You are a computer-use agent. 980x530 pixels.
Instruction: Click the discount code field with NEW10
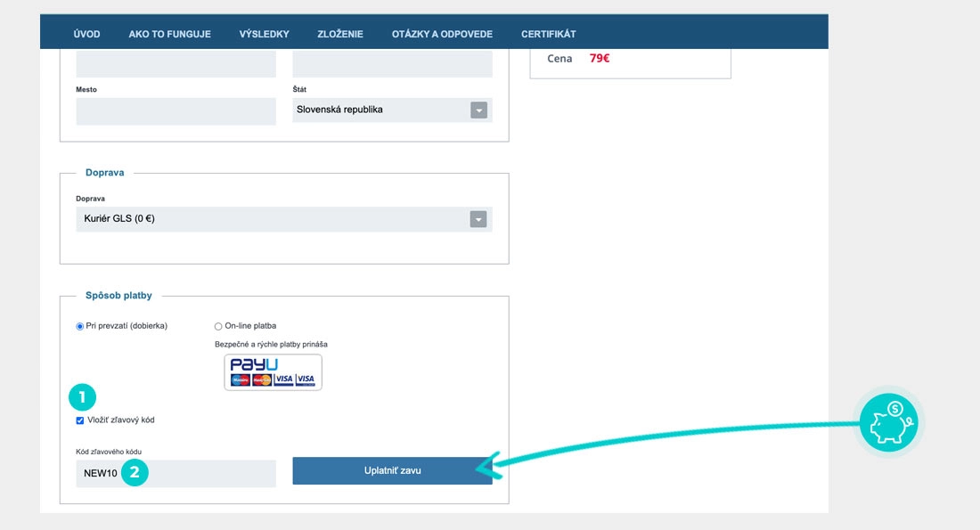176,473
